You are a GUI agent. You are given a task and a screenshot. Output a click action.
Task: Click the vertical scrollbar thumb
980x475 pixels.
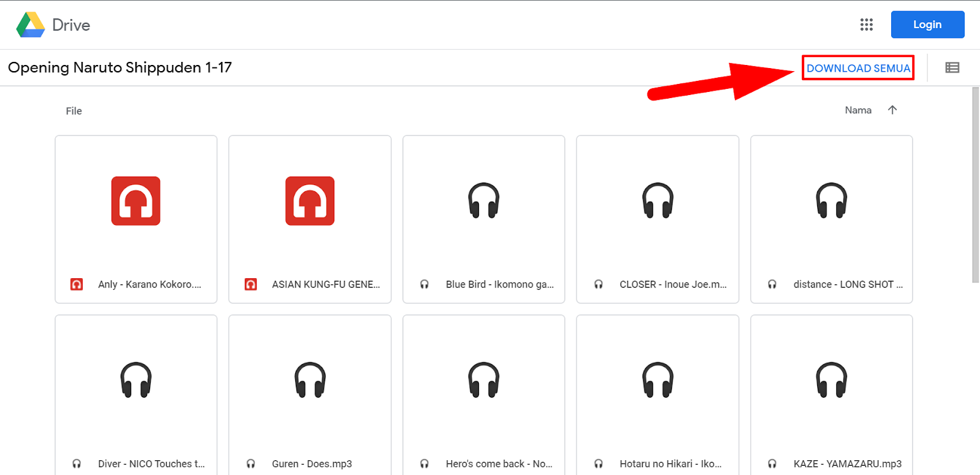(x=976, y=185)
